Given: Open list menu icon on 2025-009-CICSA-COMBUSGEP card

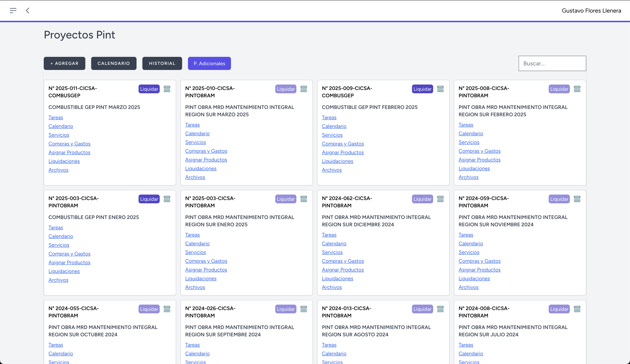Looking at the screenshot, I should pos(440,89).
